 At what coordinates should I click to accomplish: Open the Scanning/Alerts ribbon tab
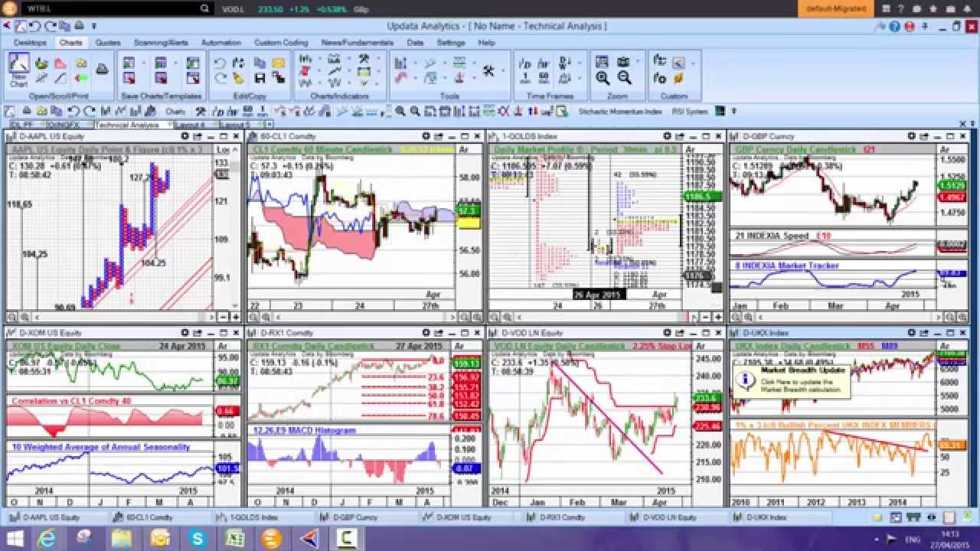point(161,43)
